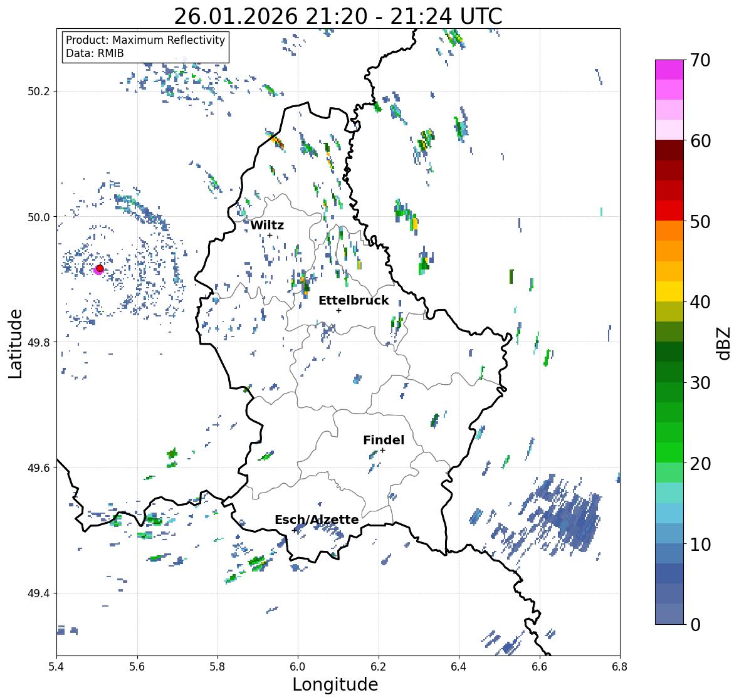The height and width of the screenshot is (700, 739).
Task: Click the 6.2 longitude tick label
Action: 379,666
